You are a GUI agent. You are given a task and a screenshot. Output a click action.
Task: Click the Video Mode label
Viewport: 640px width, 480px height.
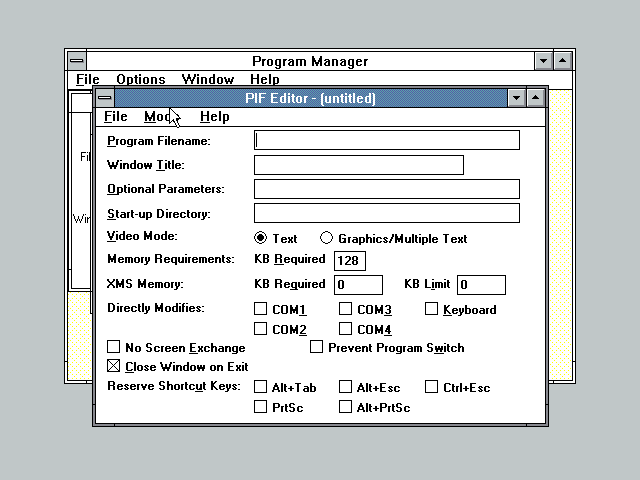(142, 236)
